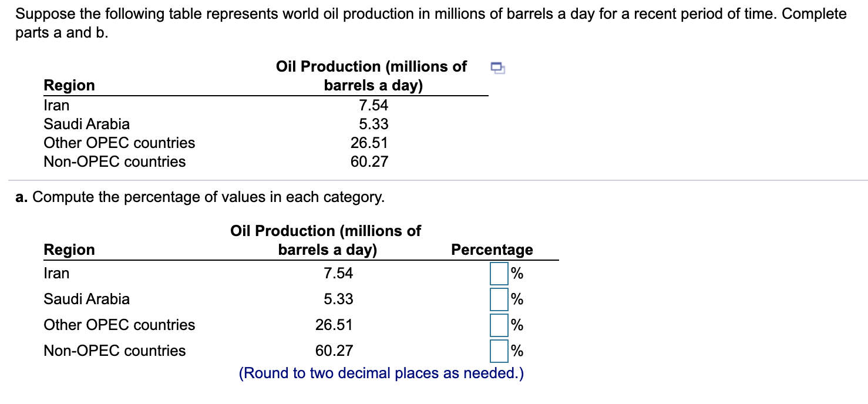The height and width of the screenshot is (404, 868).
Task: Select Non-OPEC countries label in part a table
Action: (115, 351)
